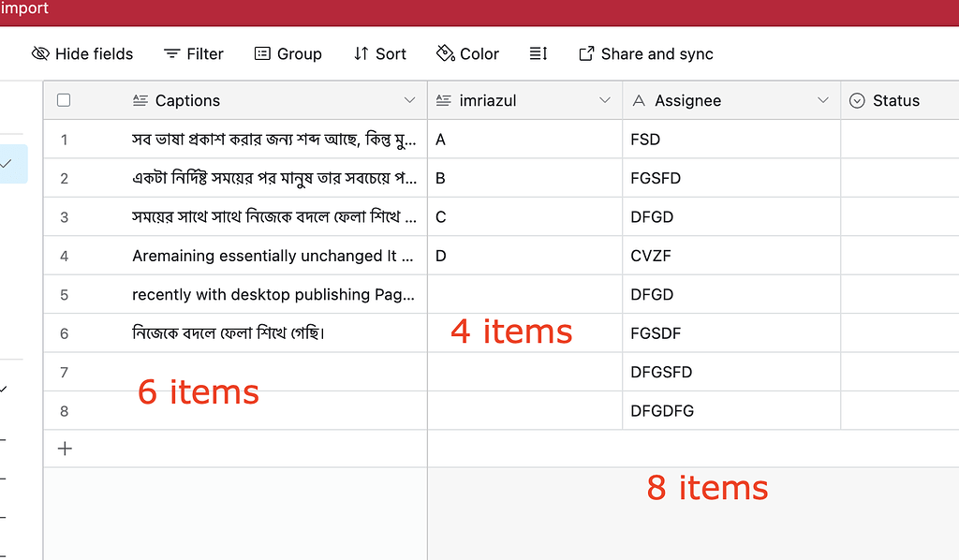This screenshot has height=560, width=959.
Task: Click the Group icon
Action: pos(260,53)
